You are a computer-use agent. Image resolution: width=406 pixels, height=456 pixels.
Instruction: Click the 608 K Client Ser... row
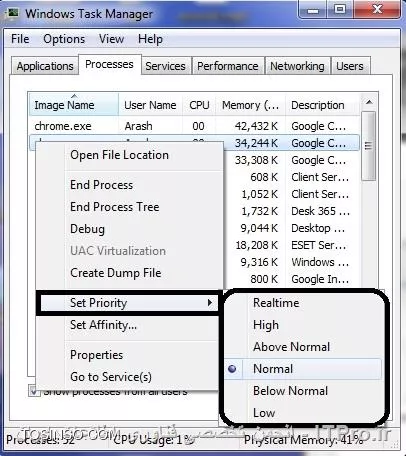tap(292, 177)
